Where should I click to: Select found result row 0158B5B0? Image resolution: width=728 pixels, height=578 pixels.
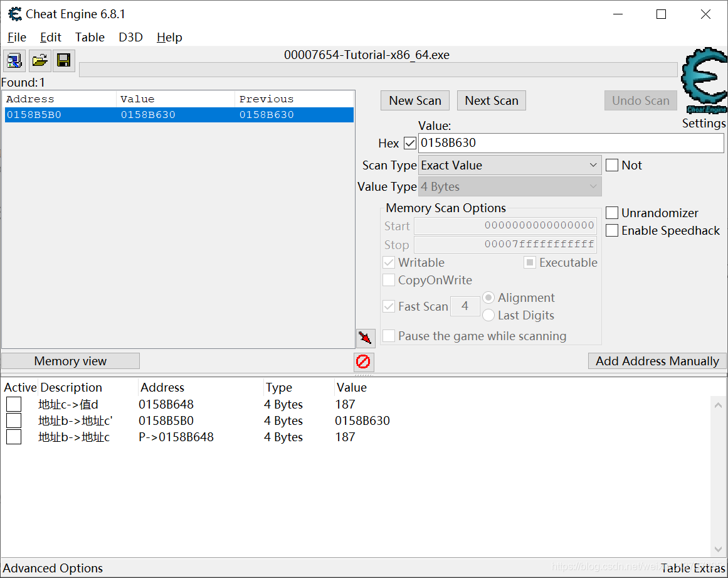tap(179, 115)
